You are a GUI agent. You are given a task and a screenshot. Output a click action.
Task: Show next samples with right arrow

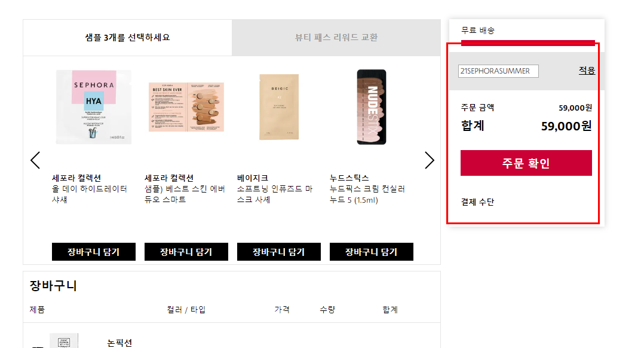[429, 160]
